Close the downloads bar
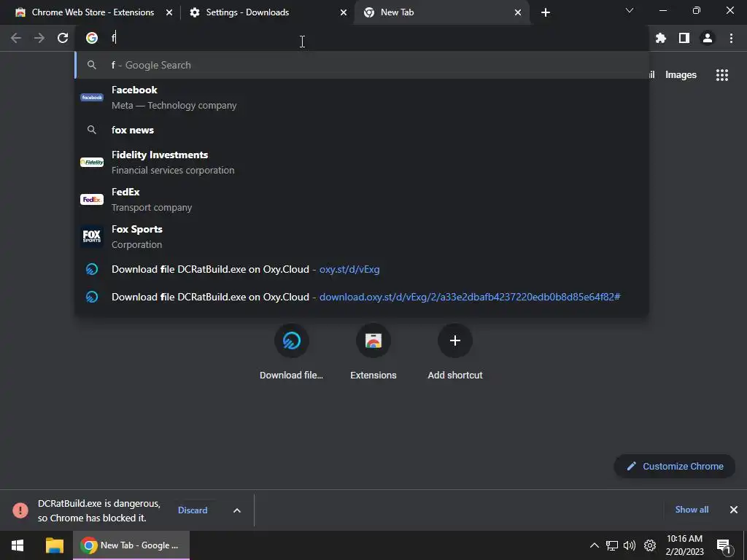747x560 pixels. [x=734, y=510]
